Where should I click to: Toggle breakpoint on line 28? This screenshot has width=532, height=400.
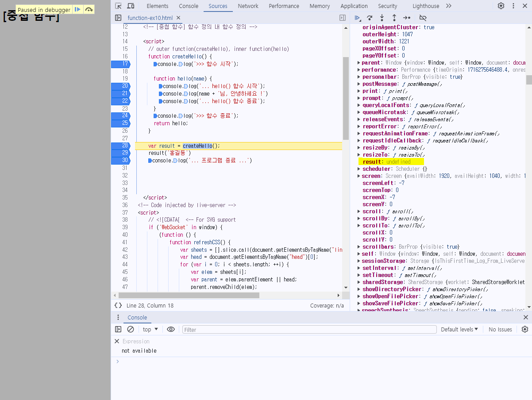click(121, 146)
